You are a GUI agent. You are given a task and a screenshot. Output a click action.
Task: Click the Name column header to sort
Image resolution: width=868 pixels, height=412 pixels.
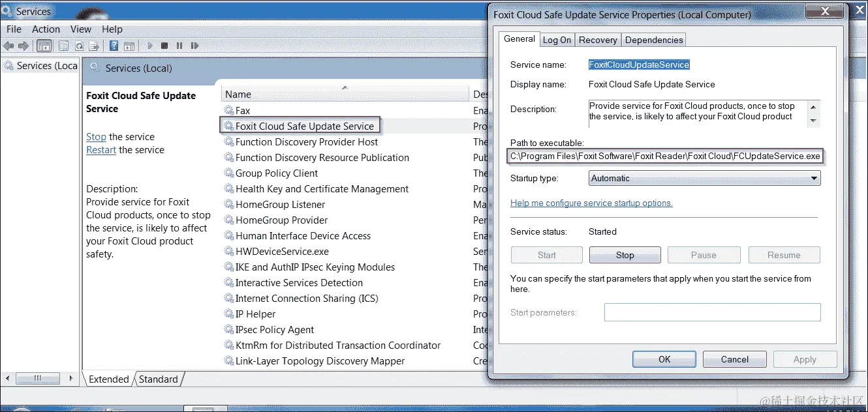tap(345, 94)
